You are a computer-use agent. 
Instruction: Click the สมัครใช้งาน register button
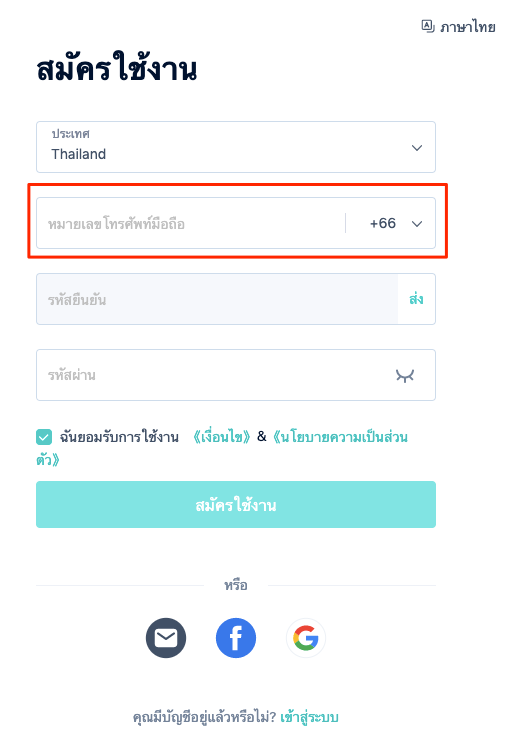236,504
